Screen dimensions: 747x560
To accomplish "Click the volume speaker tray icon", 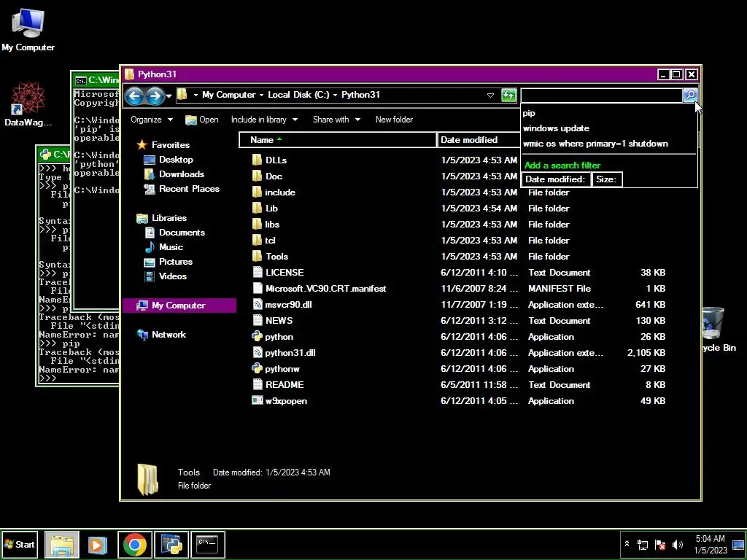I will [x=677, y=544].
